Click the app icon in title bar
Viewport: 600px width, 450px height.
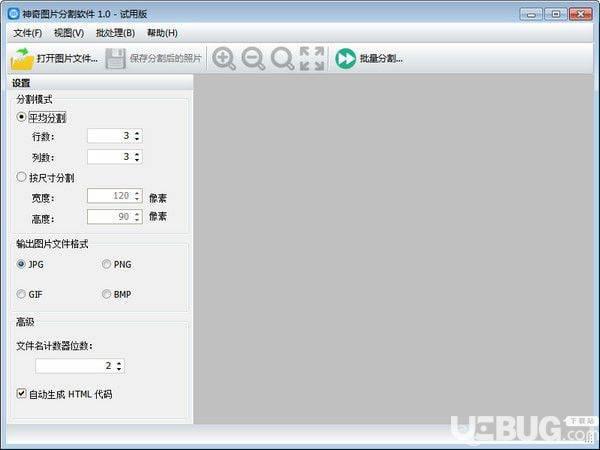tap(13, 14)
